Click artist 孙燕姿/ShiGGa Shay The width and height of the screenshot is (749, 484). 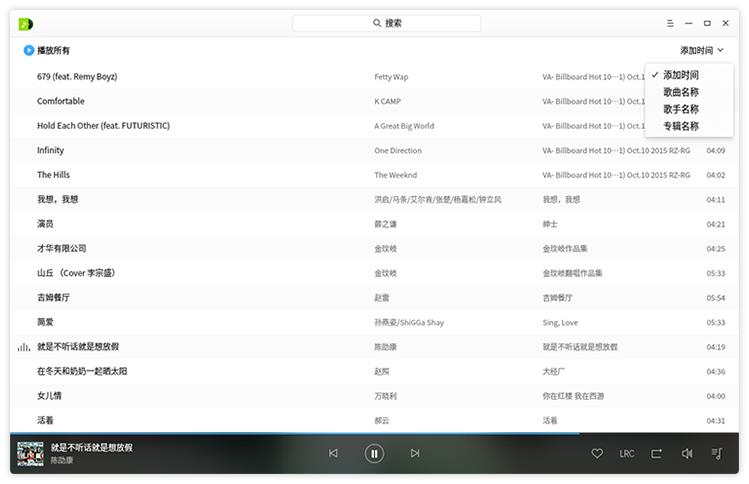[409, 323]
